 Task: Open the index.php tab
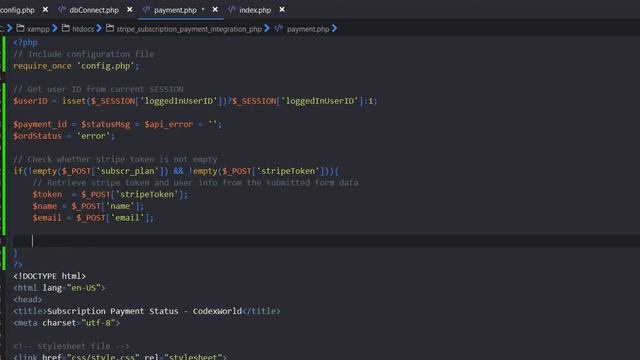pyautogui.click(x=255, y=10)
